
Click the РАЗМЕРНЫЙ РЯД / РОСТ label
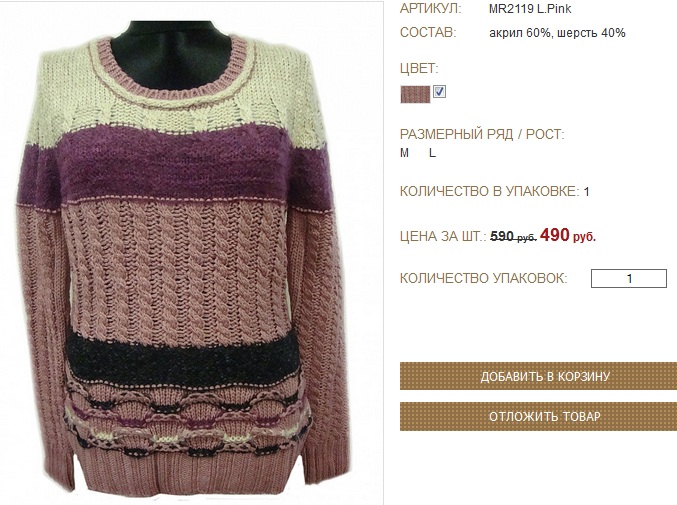click(482, 134)
